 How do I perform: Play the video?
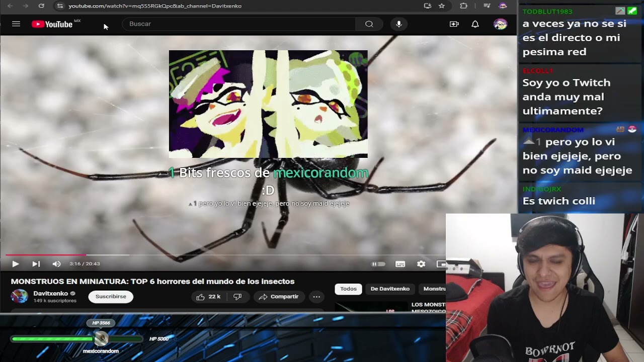[15, 264]
